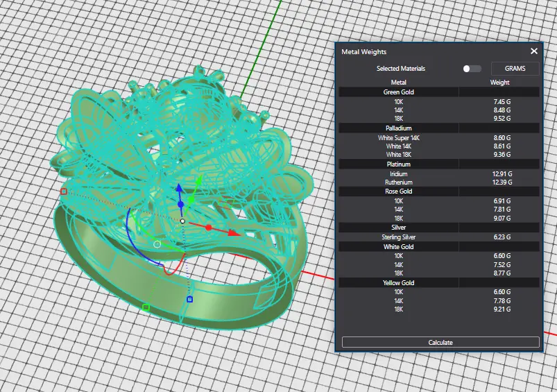
Task: Click the 8.77 G weight value
Action: tap(502, 273)
